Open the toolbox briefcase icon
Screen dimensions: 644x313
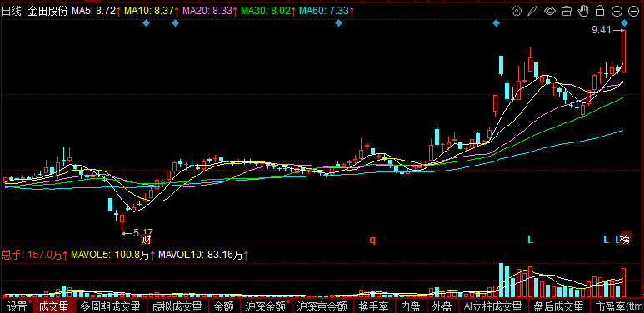tap(567, 11)
